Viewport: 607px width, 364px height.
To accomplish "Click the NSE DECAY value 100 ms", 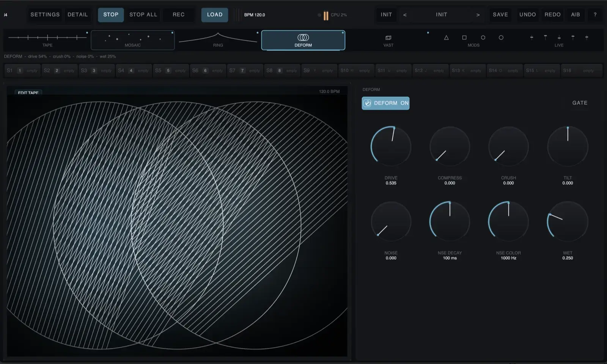I will click(450, 258).
